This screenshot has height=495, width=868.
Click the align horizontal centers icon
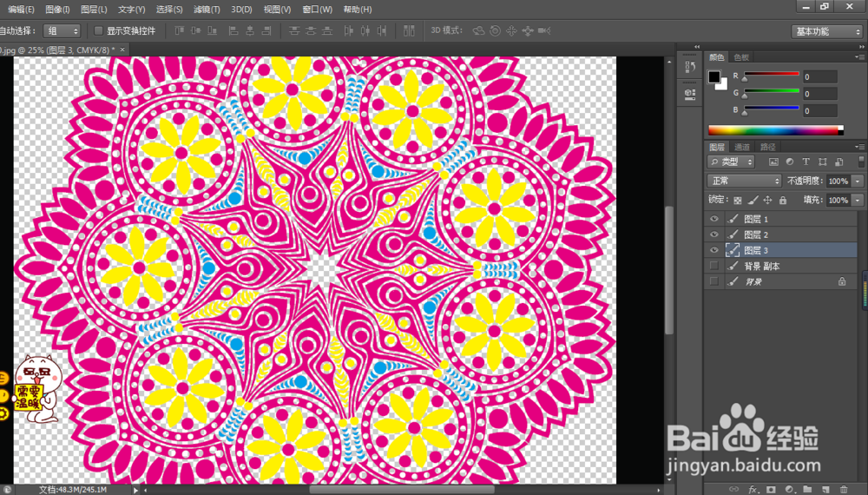(250, 31)
